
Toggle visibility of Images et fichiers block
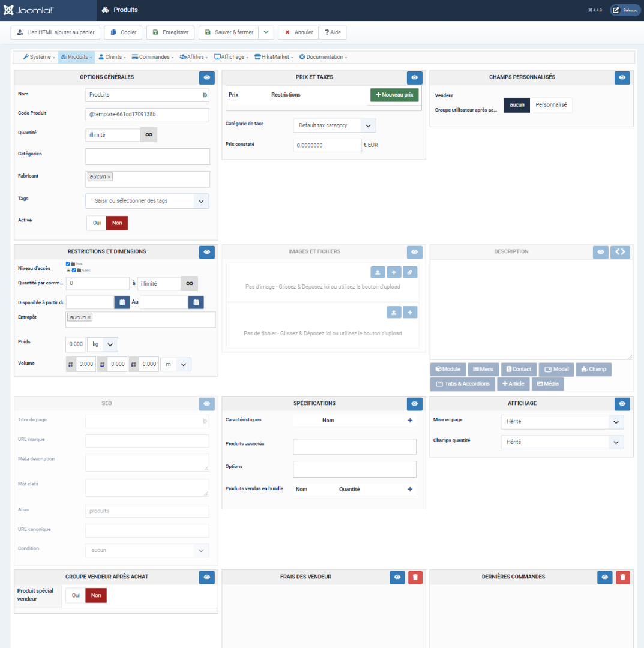pyautogui.click(x=414, y=251)
